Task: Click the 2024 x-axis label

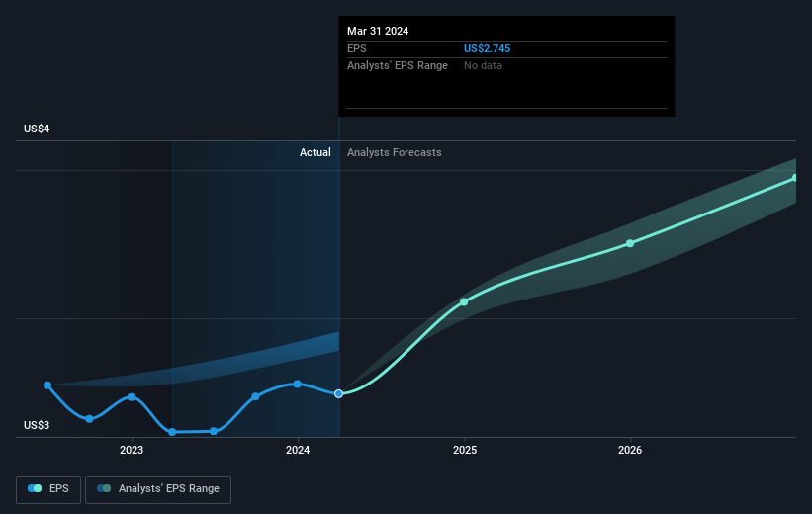Action: click(298, 451)
